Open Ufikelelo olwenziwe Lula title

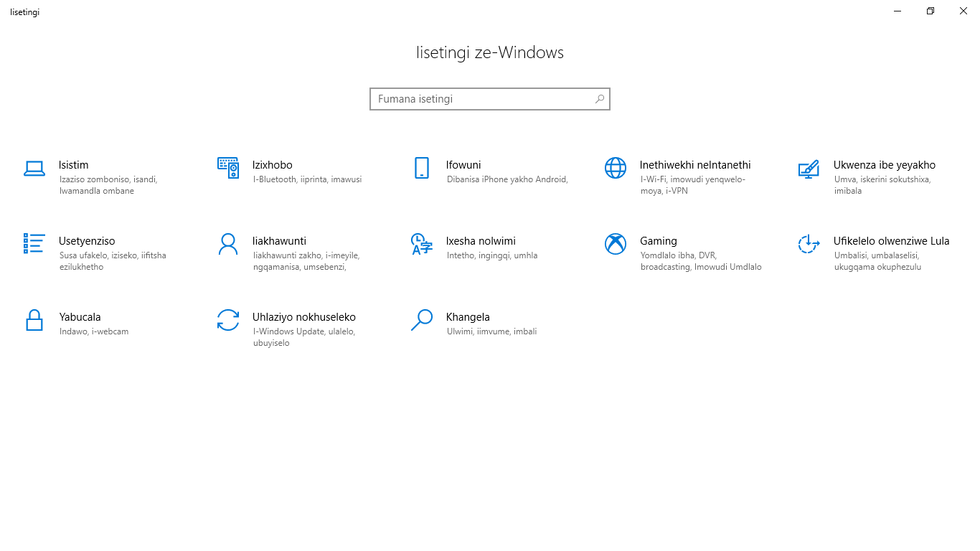(x=892, y=241)
